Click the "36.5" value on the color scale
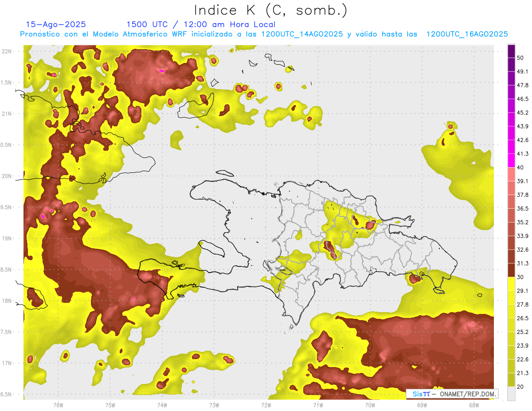532x411 pixels. (523, 208)
